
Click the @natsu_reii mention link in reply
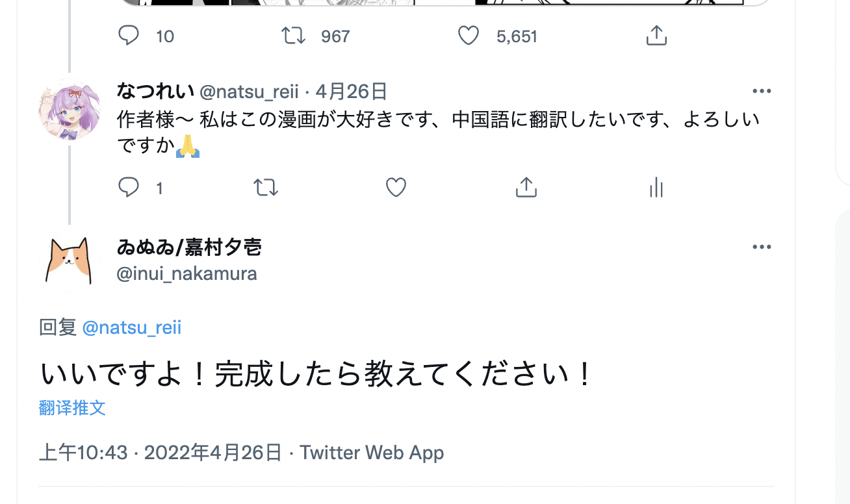(132, 327)
